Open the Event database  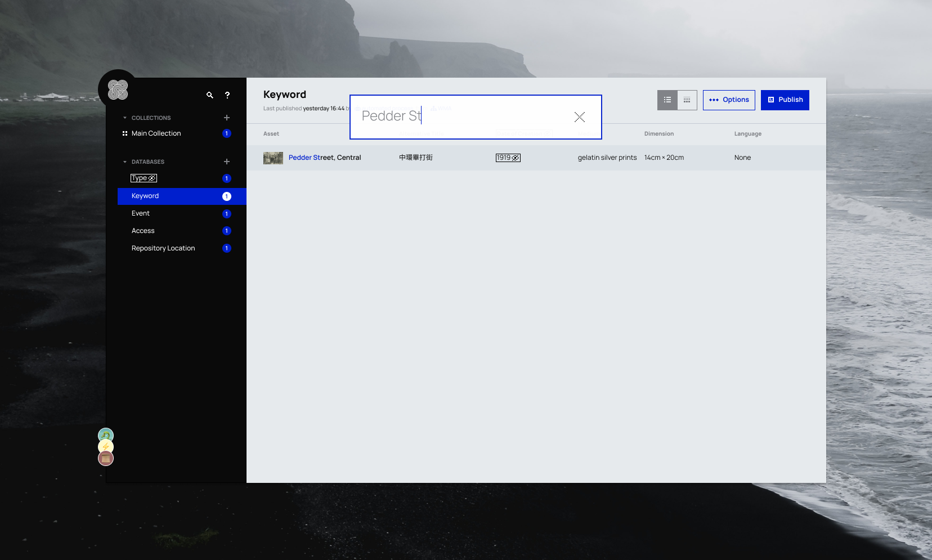(141, 213)
